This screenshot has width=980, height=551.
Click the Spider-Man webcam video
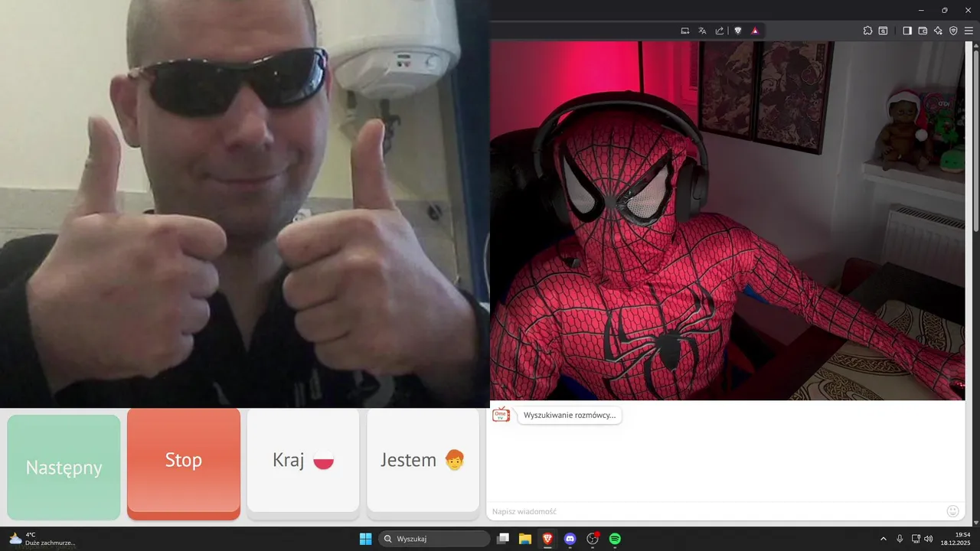click(727, 220)
